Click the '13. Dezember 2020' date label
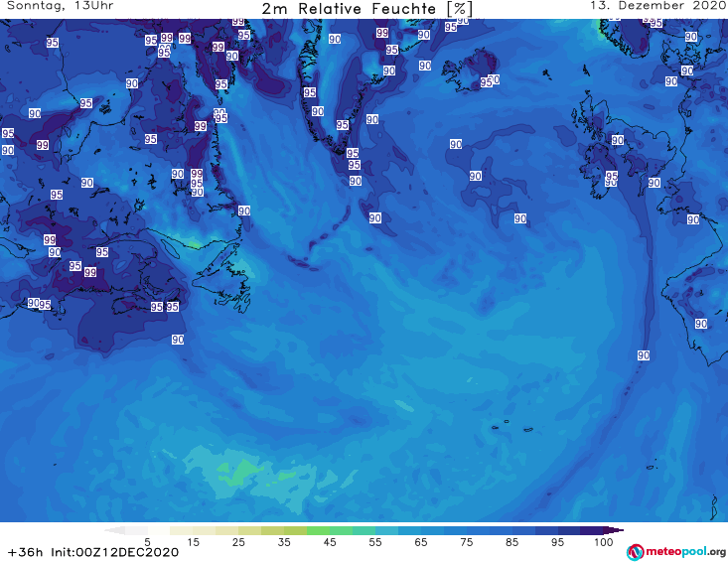728x562 pixels. [x=657, y=6]
